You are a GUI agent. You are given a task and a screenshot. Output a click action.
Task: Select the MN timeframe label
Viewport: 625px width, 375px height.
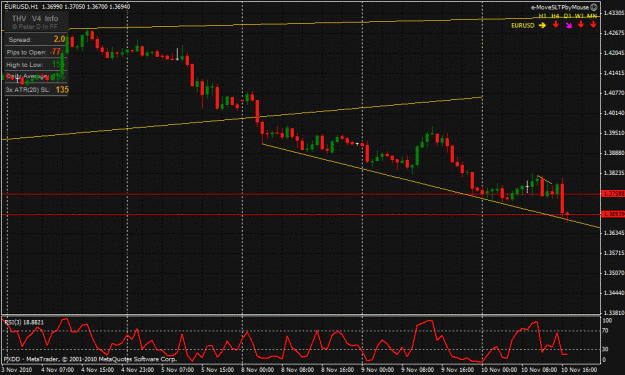[x=592, y=16]
